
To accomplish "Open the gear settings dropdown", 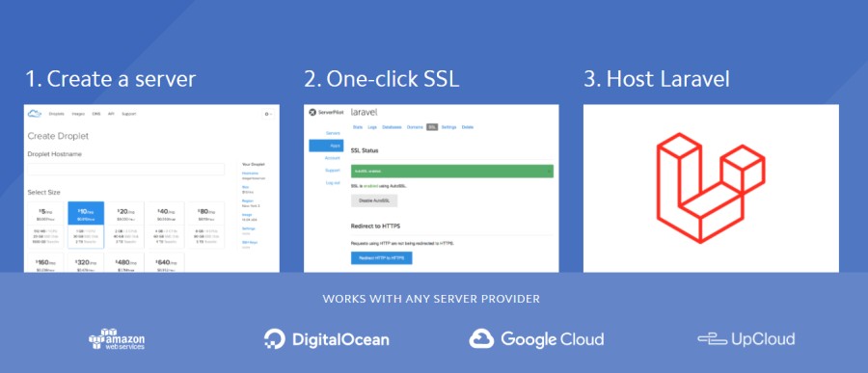I will coord(268,114).
